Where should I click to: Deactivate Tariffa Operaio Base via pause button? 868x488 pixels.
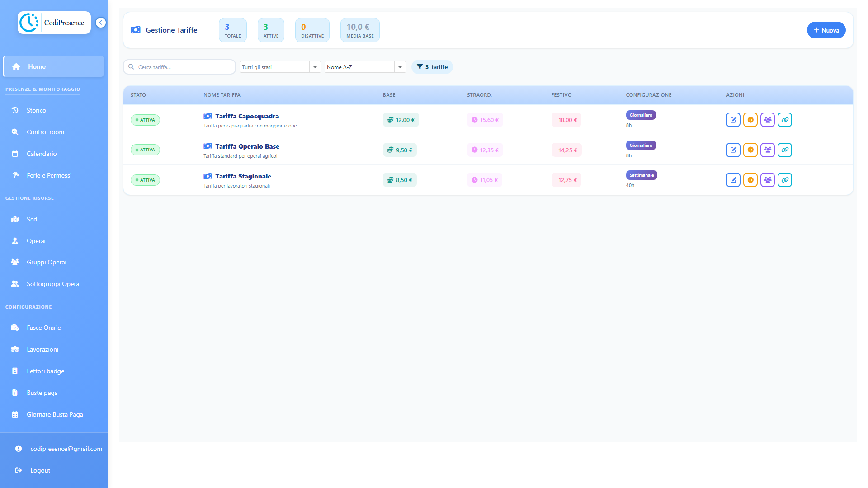[750, 150]
